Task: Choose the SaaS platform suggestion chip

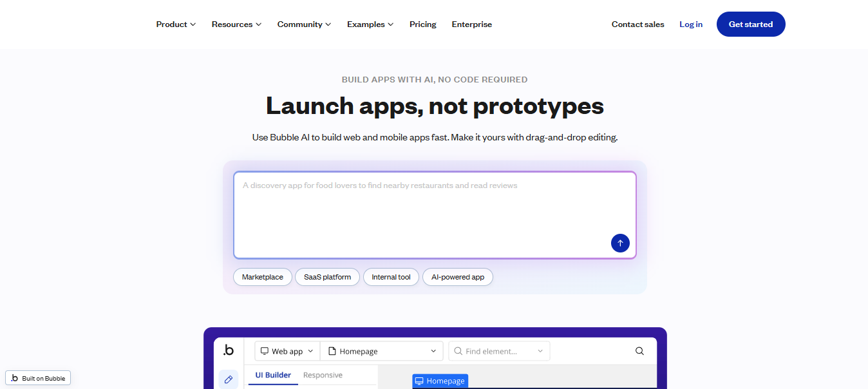Action: 328,277
